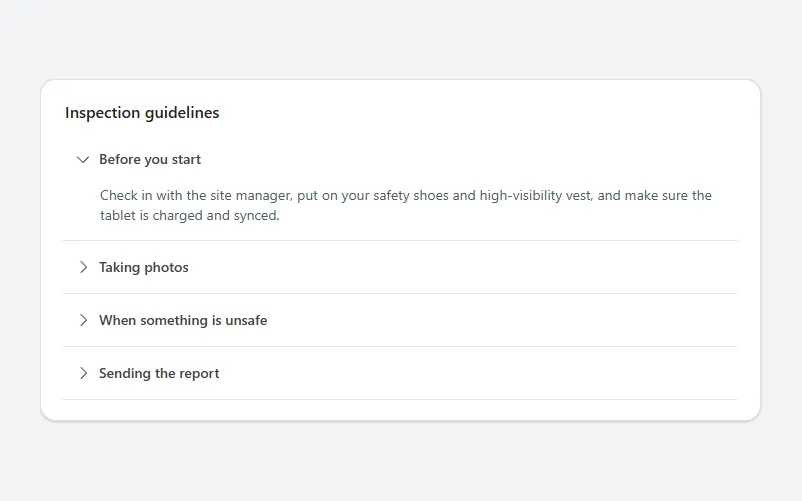Expand the When something is unsafe chevron

pos(83,320)
